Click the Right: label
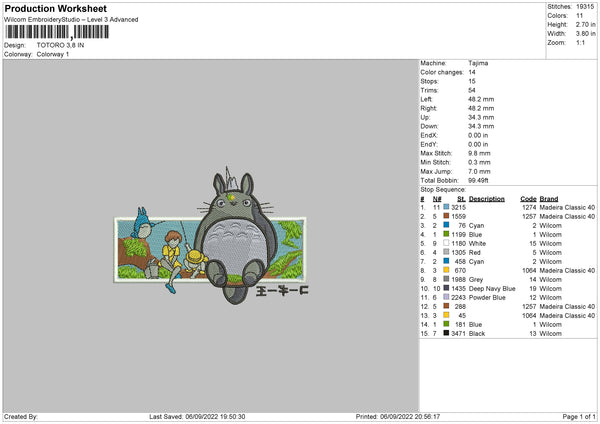This screenshot has width=600, height=424. (x=428, y=108)
